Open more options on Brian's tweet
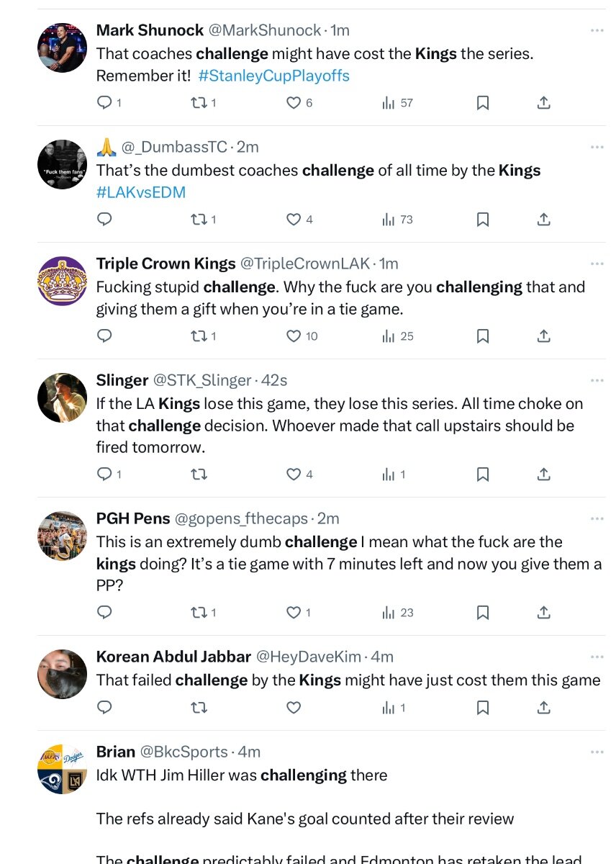616x864 pixels. click(597, 752)
